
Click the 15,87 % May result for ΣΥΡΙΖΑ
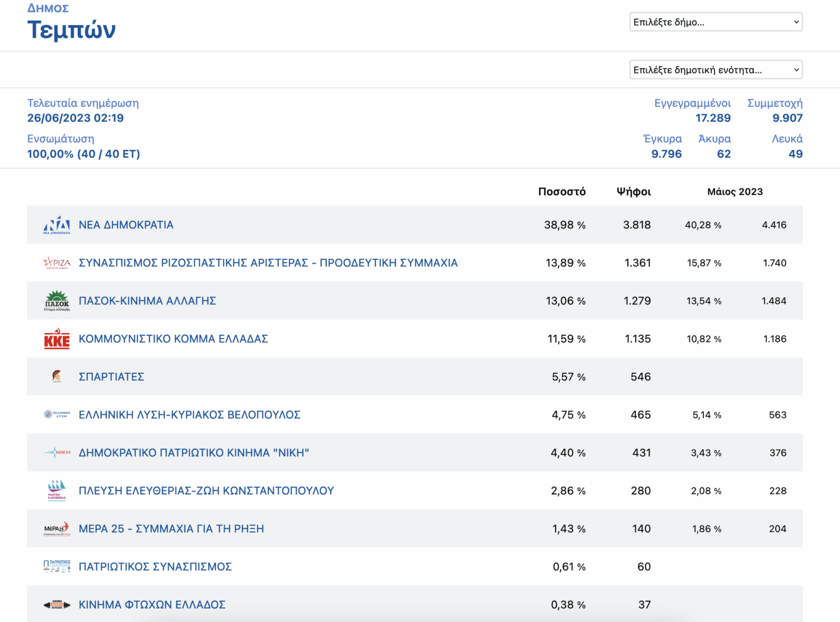point(704,263)
